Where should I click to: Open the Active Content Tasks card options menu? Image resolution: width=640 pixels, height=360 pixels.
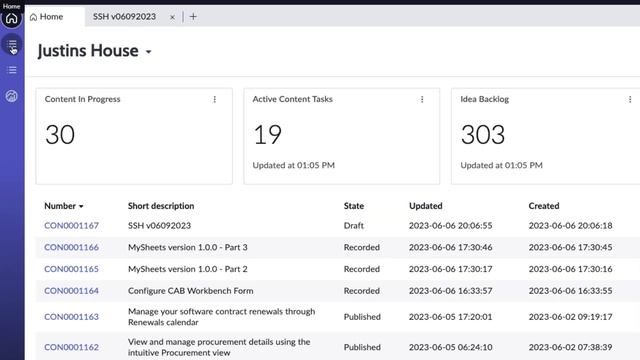point(422,99)
